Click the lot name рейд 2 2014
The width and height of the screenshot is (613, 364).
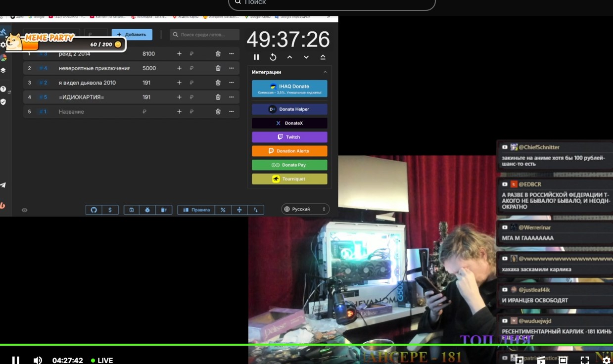(75, 54)
